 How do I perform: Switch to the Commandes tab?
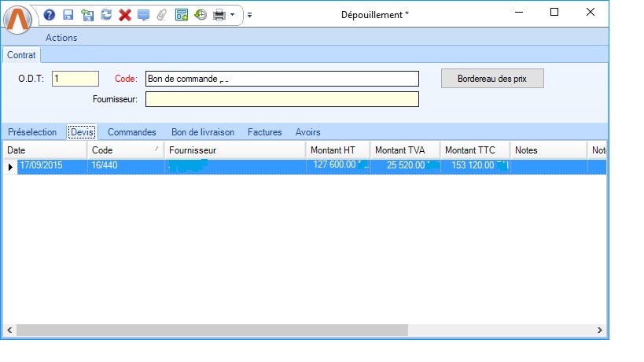pyautogui.click(x=131, y=132)
